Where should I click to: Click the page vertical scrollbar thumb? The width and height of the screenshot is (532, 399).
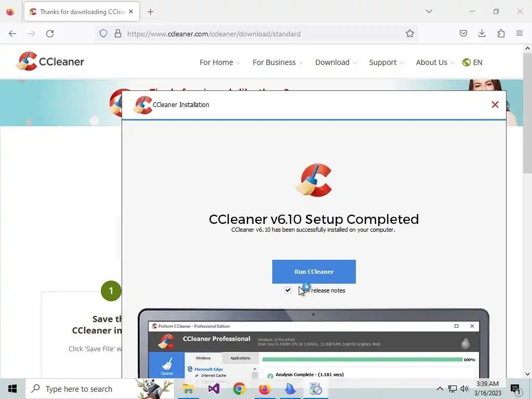click(527, 112)
